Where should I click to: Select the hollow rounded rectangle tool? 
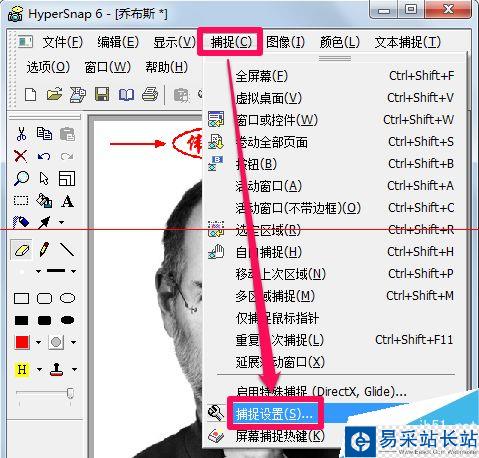point(44,298)
